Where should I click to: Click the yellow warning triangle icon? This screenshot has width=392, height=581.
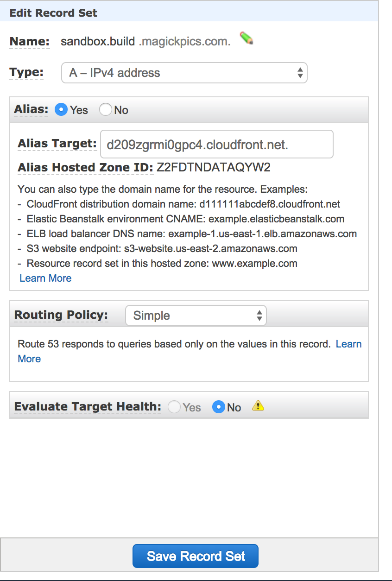pyautogui.click(x=258, y=406)
